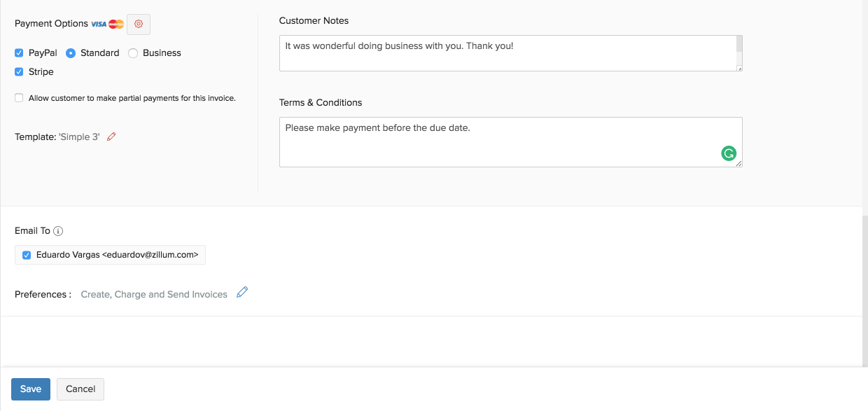
Task: Click the Mastercard icon
Action: (115, 23)
